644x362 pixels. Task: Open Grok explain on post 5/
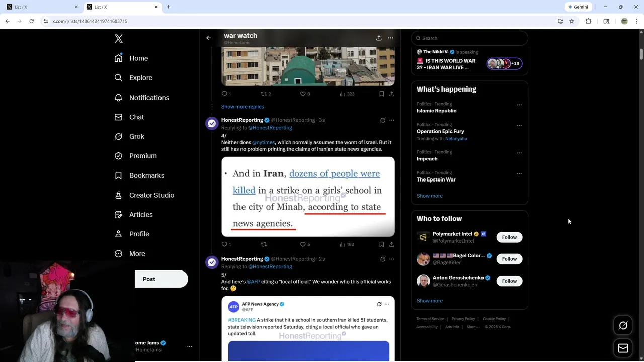click(383, 259)
